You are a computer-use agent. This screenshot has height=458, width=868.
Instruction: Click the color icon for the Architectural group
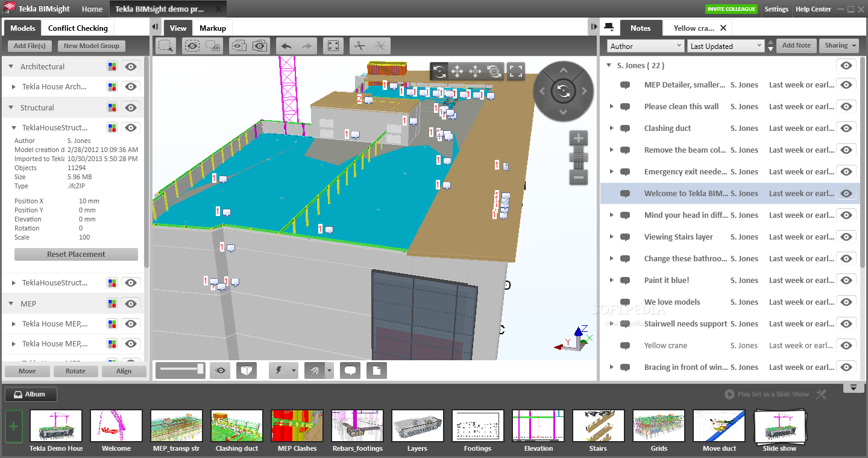[x=112, y=66]
